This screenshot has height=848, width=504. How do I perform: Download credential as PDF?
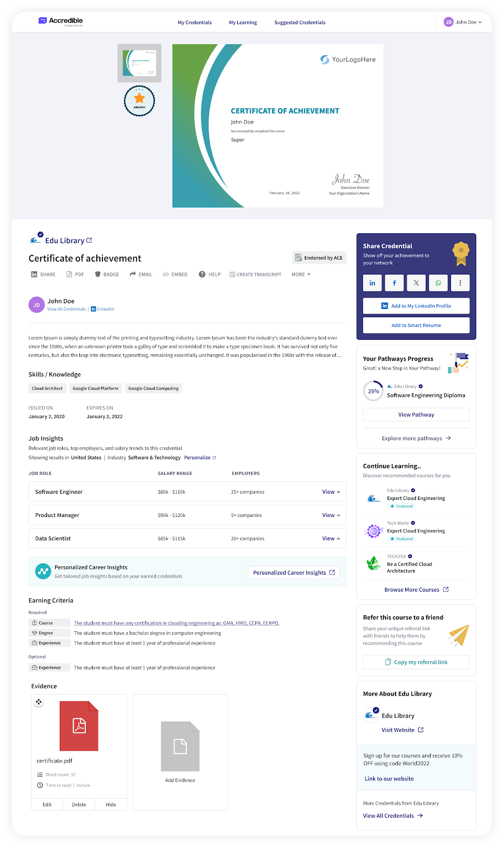[75, 274]
